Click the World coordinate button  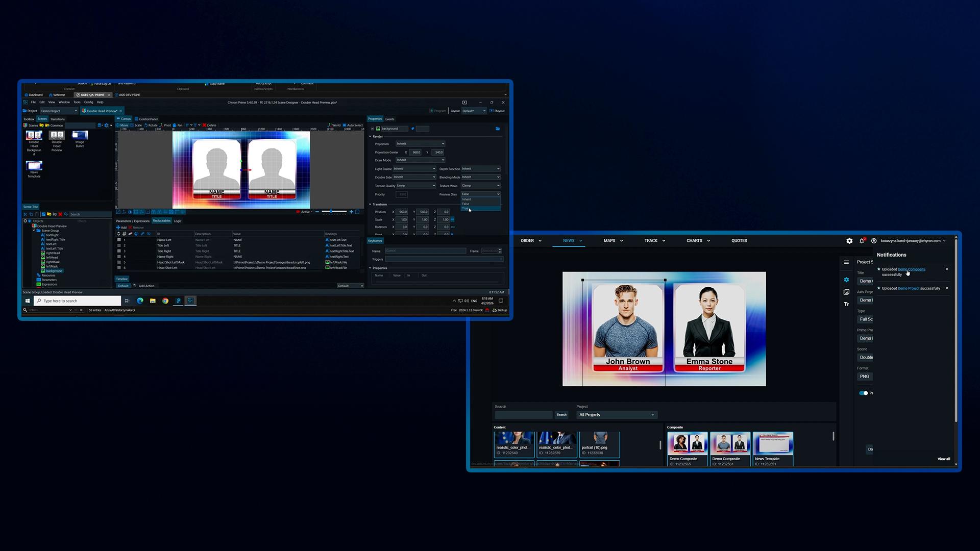(334, 125)
